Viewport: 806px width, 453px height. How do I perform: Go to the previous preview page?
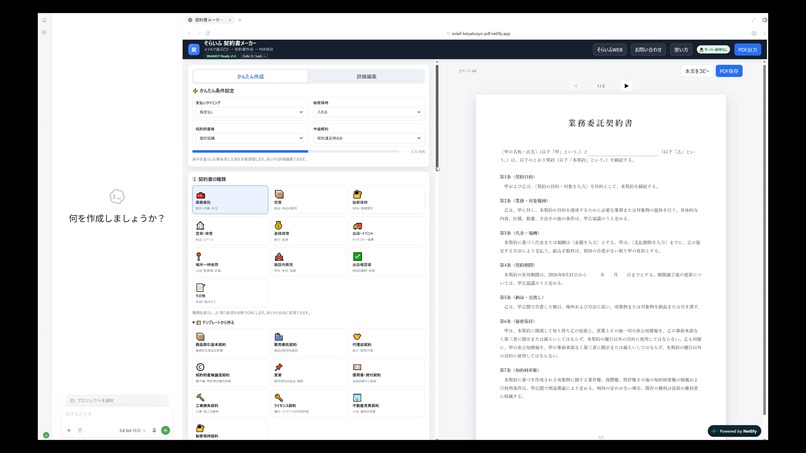(x=575, y=86)
